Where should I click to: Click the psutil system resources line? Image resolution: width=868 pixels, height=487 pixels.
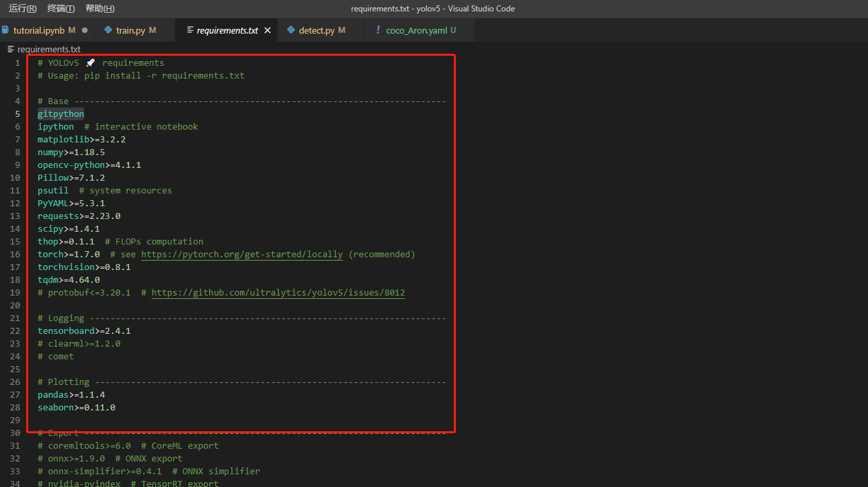[105, 191]
